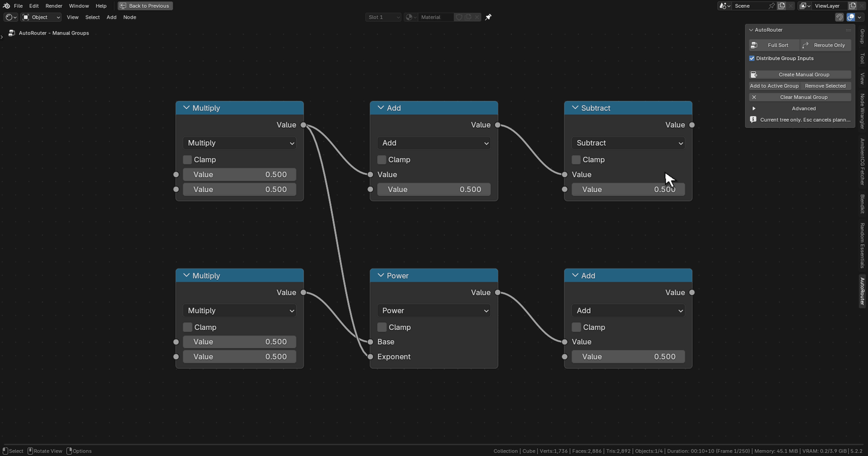Image resolution: width=868 pixels, height=456 pixels.
Task: Click the top Add node's Value 0.500 slider
Action: pyautogui.click(x=434, y=189)
